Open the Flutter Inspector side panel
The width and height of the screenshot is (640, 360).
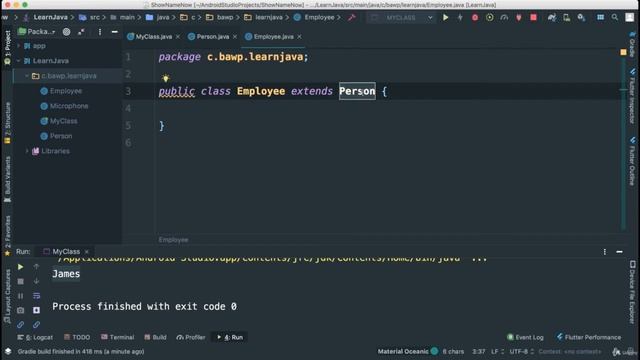coord(632,96)
